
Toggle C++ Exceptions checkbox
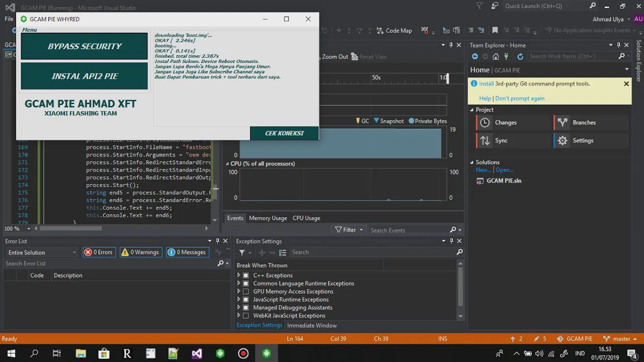pyautogui.click(x=246, y=276)
